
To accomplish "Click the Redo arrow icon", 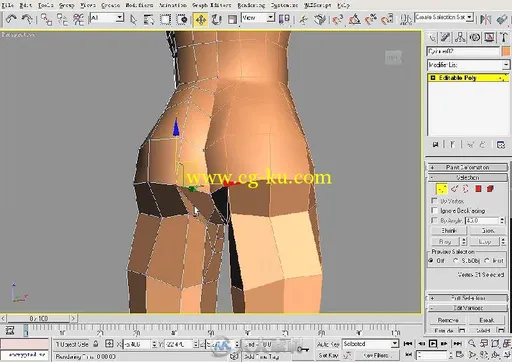I will [x=27, y=19].
